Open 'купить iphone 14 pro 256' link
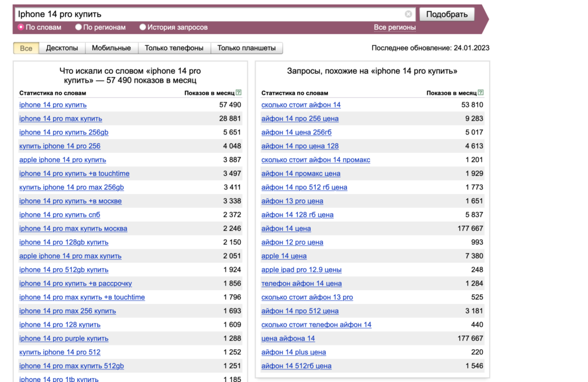Image resolution: width=588 pixels, height=382 pixels. [x=60, y=146]
